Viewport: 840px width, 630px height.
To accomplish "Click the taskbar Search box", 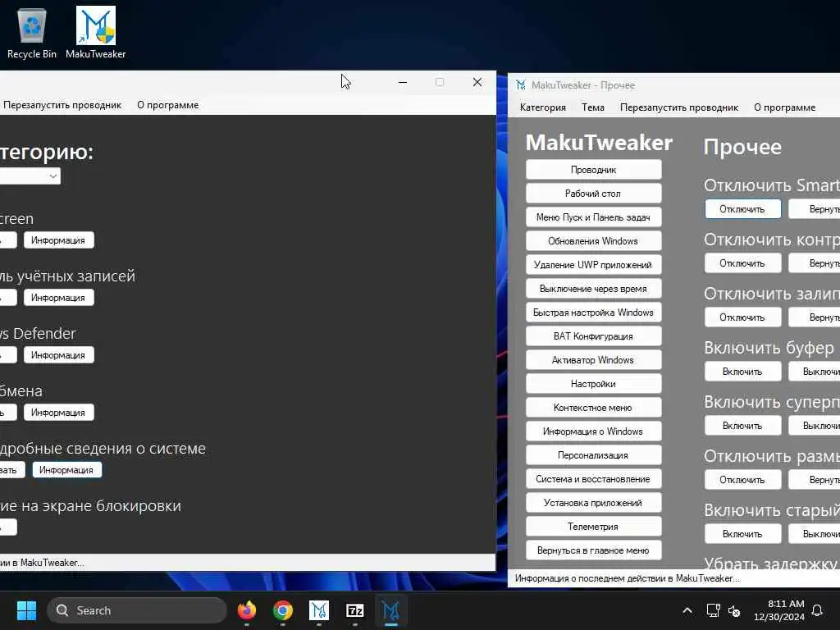I will pos(137,610).
